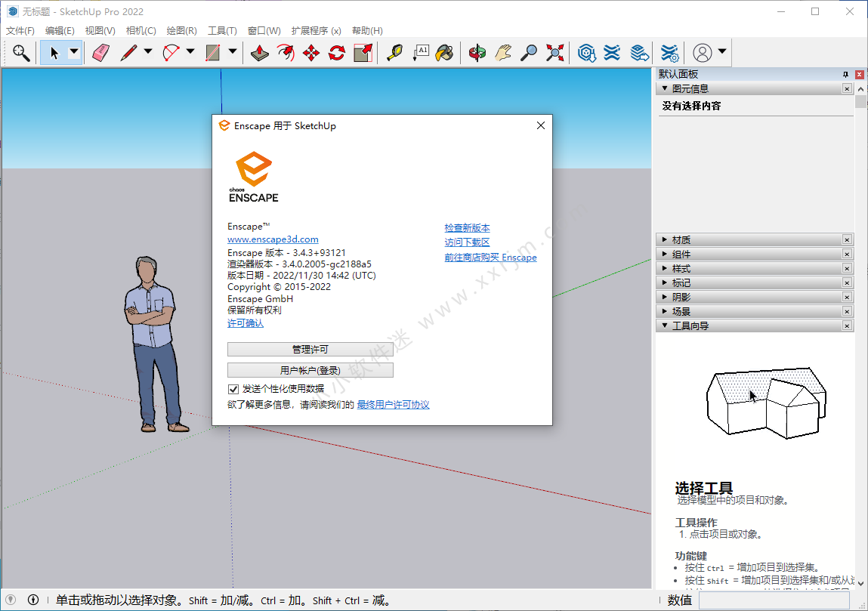Open the 工具(T) menu
Viewport: 868px width, 611px height.
tap(222, 30)
